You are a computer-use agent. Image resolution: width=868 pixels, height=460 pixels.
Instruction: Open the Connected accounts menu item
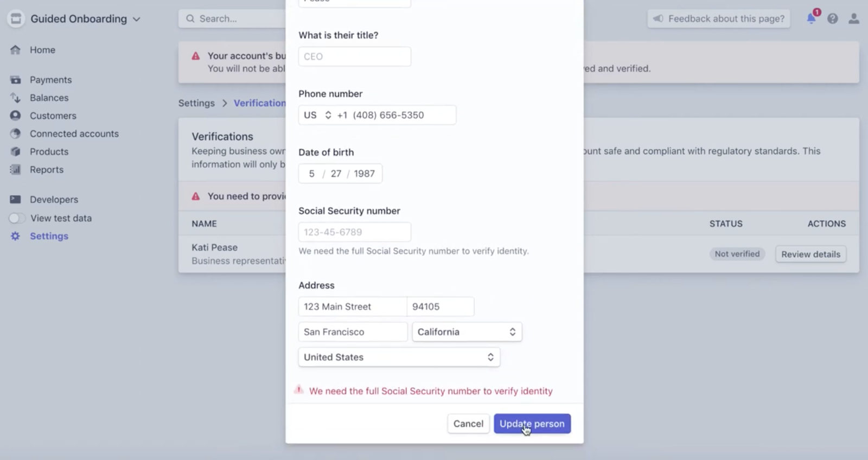click(x=74, y=133)
